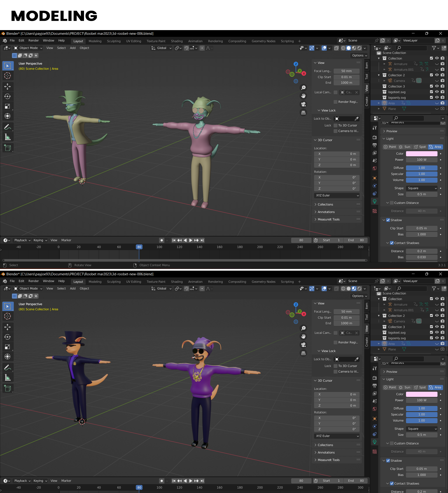Click play animation button in top timeline
This screenshot has height=493, width=448.
point(191,240)
